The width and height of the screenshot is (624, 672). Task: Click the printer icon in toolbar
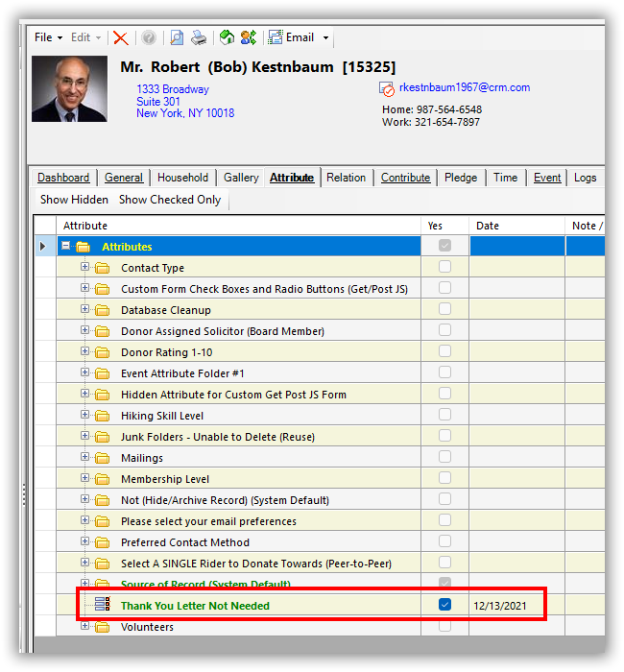[x=199, y=37]
